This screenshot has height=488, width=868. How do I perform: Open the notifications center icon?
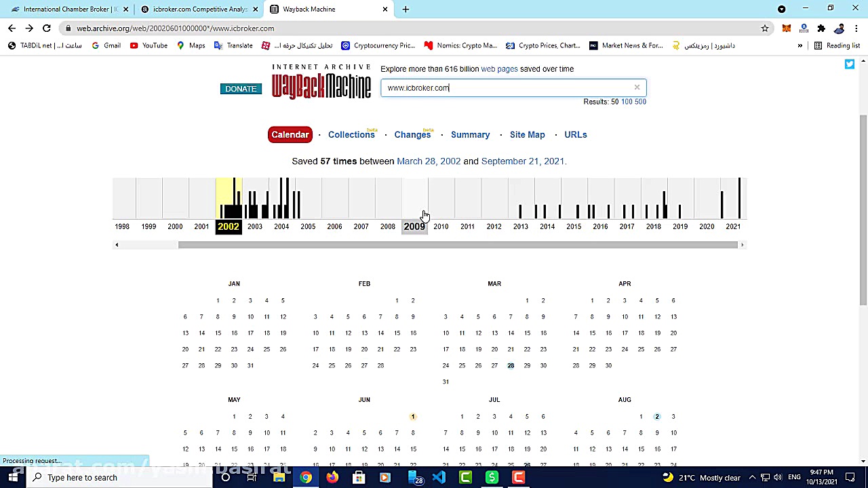tap(850, 477)
